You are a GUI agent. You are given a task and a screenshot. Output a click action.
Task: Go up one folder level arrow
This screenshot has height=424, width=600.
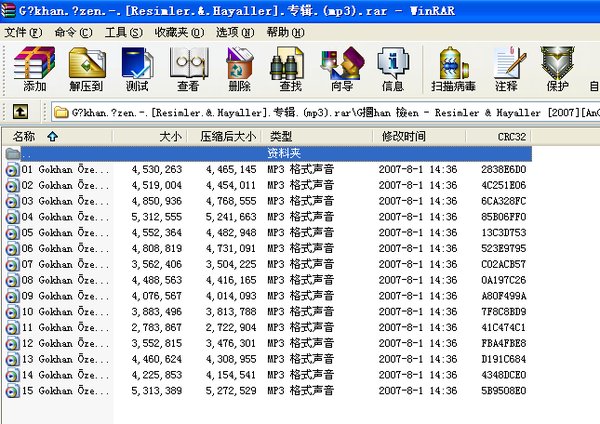[x=20, y=112]
